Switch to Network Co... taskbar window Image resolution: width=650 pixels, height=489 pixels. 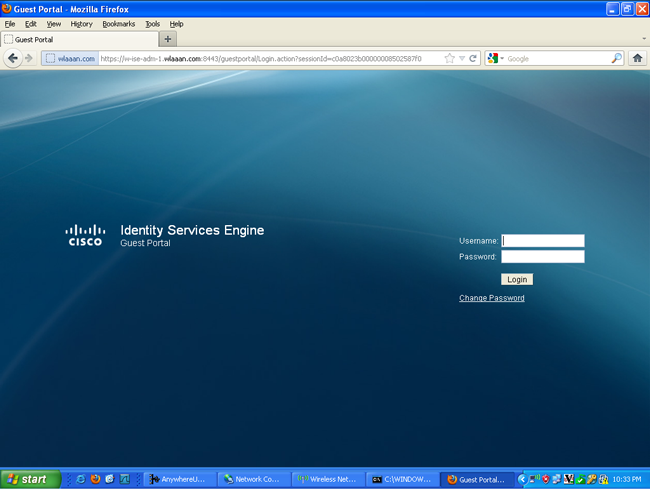pyautogui.click(x=254, y=479)
